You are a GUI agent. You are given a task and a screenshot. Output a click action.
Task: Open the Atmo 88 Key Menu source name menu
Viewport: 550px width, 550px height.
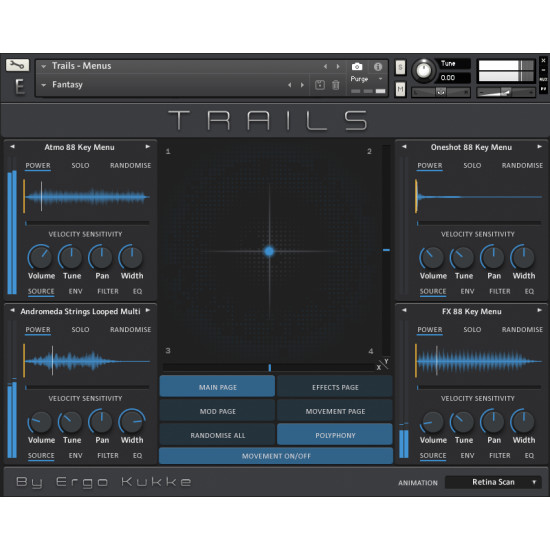point(79,147)
